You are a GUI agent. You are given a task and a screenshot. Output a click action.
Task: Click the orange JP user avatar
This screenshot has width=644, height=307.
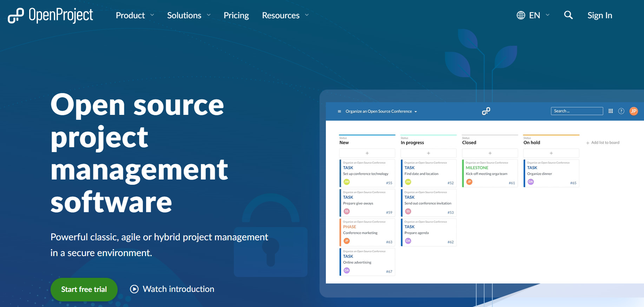(x=633, y=111)
